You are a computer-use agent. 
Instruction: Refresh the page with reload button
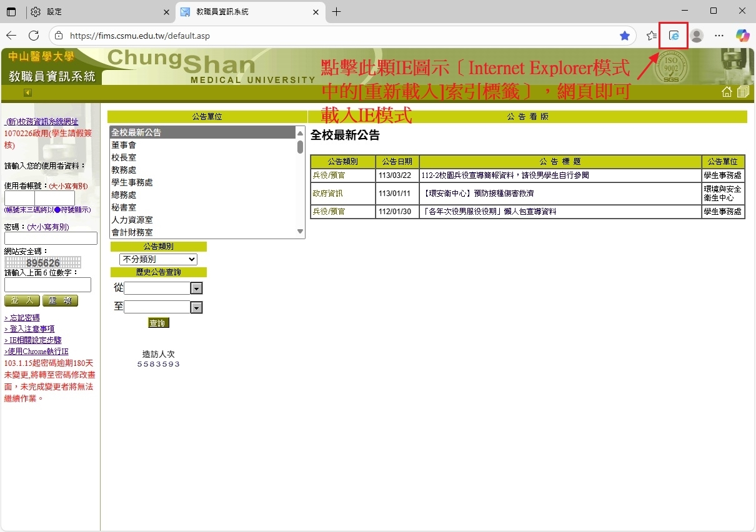click(x=34, y=36)
